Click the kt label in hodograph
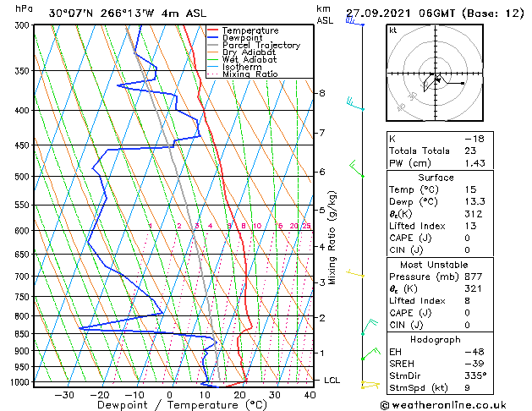This screenshot has width=532, height=411. point(393,30)
